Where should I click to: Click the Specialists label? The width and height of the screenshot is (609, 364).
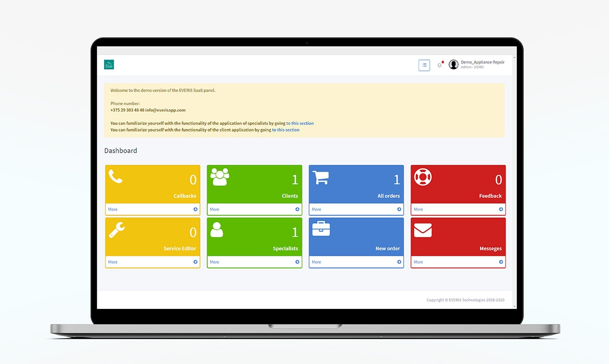(x=285, y=249)
